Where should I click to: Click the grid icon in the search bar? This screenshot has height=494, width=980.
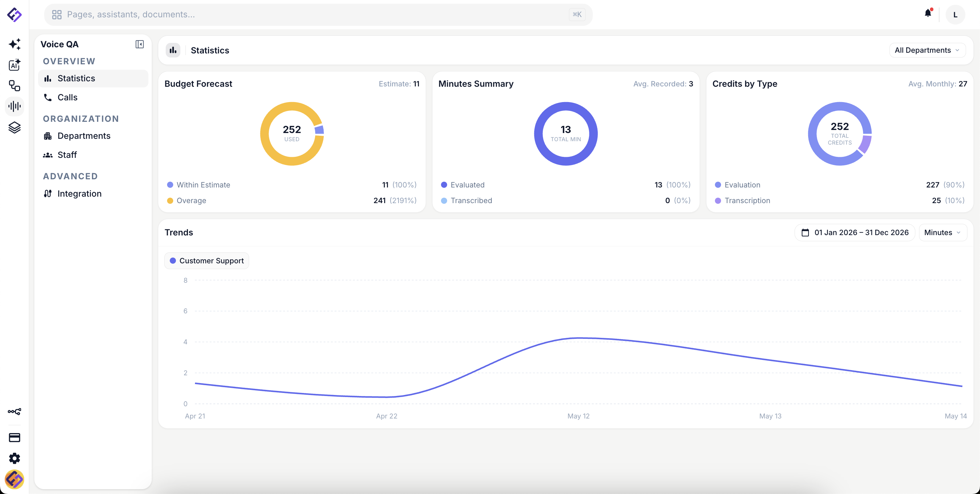pyautogui.click(x=57, y=15)
